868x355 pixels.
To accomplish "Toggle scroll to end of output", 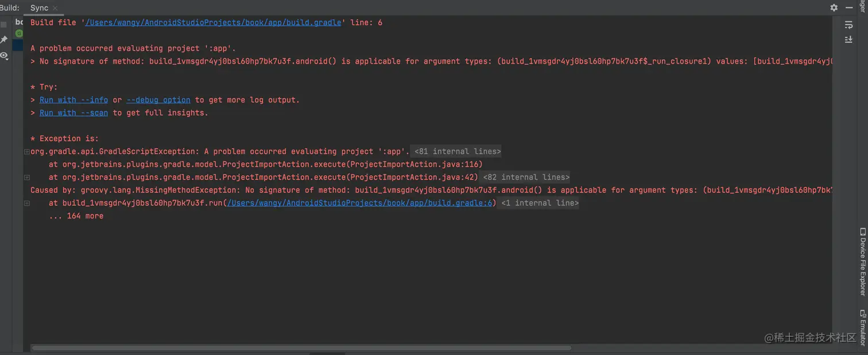I will 848,39.
